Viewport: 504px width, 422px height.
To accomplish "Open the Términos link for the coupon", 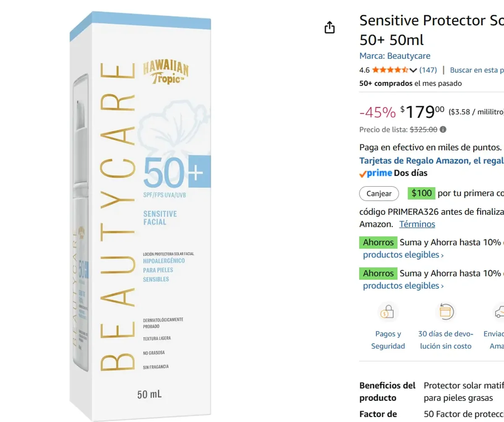I will click(417, 224).
